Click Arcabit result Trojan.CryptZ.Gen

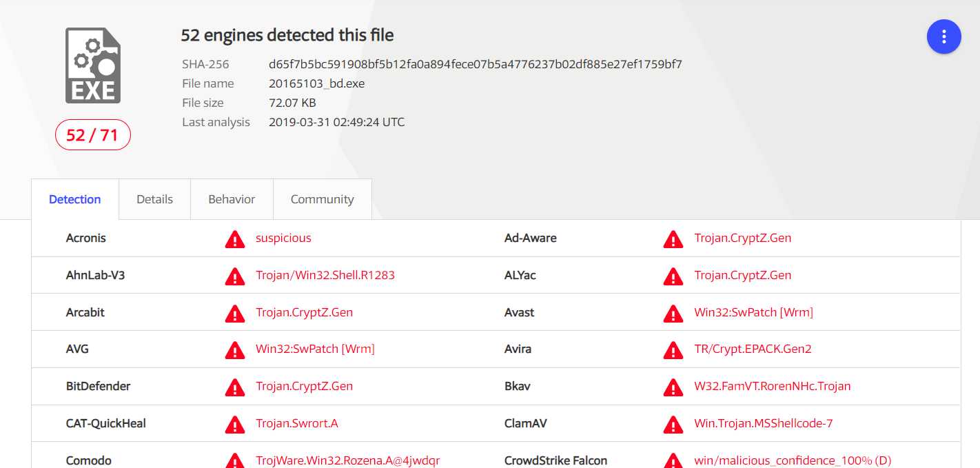[304, 312]
